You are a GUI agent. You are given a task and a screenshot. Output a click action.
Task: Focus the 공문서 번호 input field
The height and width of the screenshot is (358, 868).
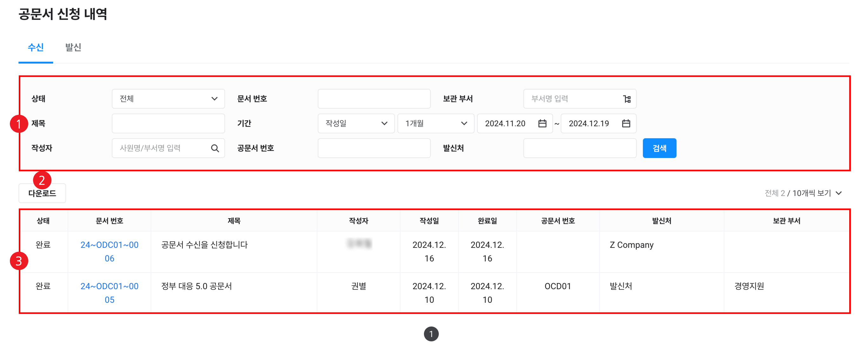pyautogui.click(x=374, y=148)
